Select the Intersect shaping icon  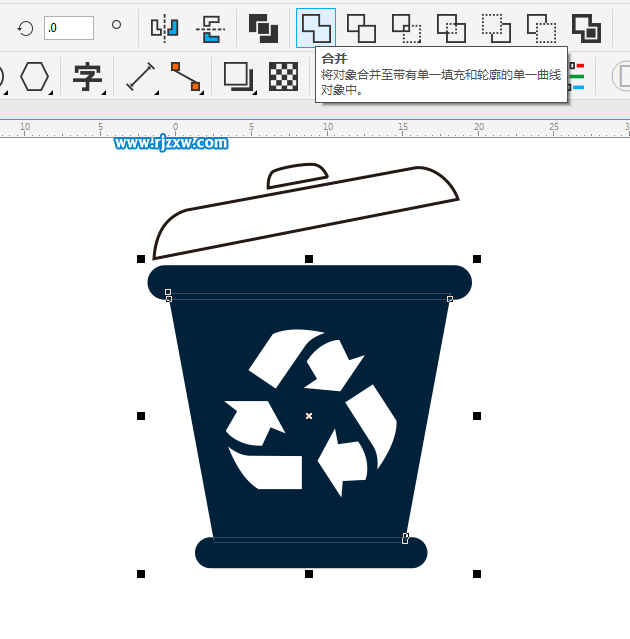click(406, 27)
